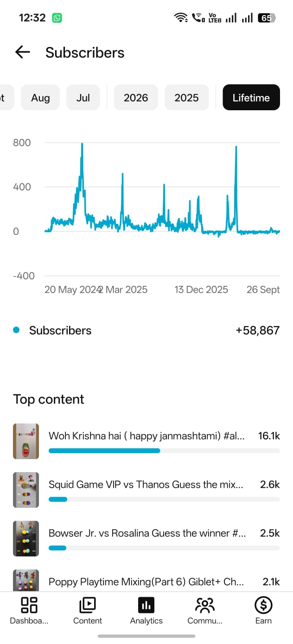The width and height of the screenshot is (293, 644).
Task: Select the Lifetime filter chip
Action: [251, 97]
